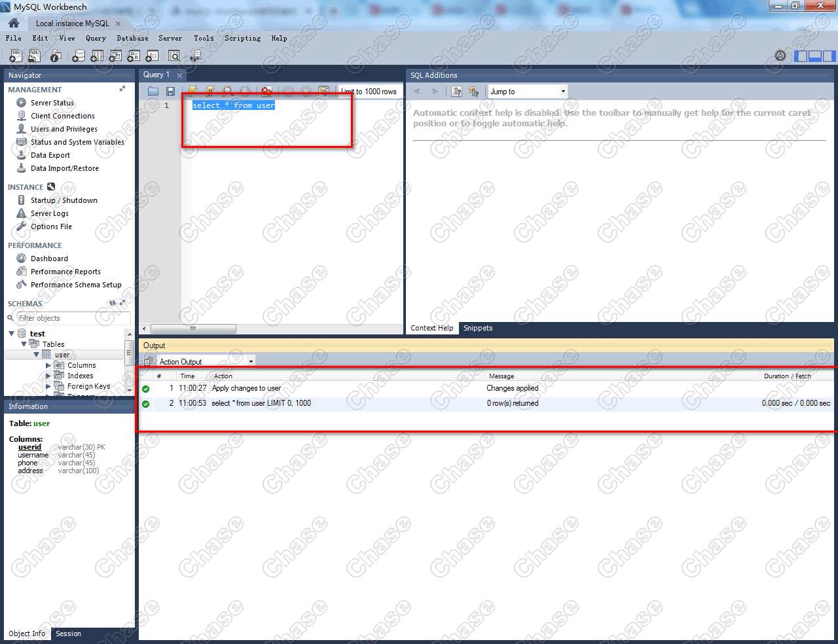The height and width of the screenshot is (644, 838).
Task: Search table data icon
Action: coord(174,56)
